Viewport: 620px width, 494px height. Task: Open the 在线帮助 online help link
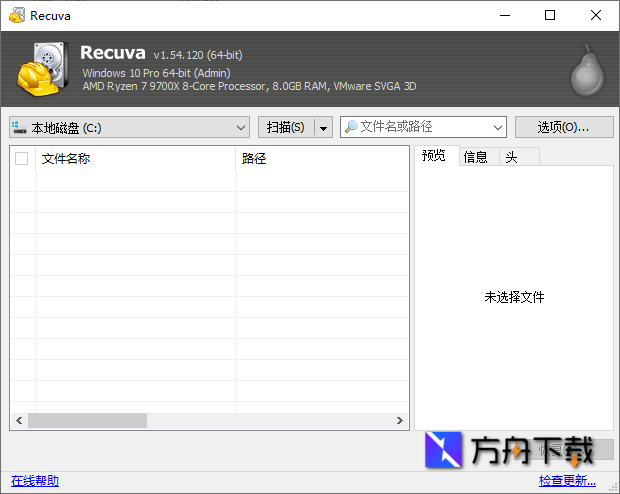[35, 481]
